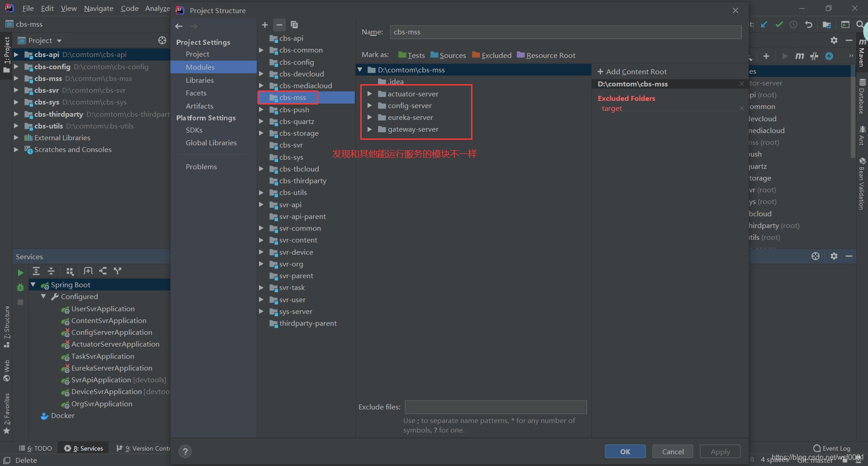This screenshot has width=868, height=466.
Task: Expand gateway-server folder
Action: pos(369,129)
